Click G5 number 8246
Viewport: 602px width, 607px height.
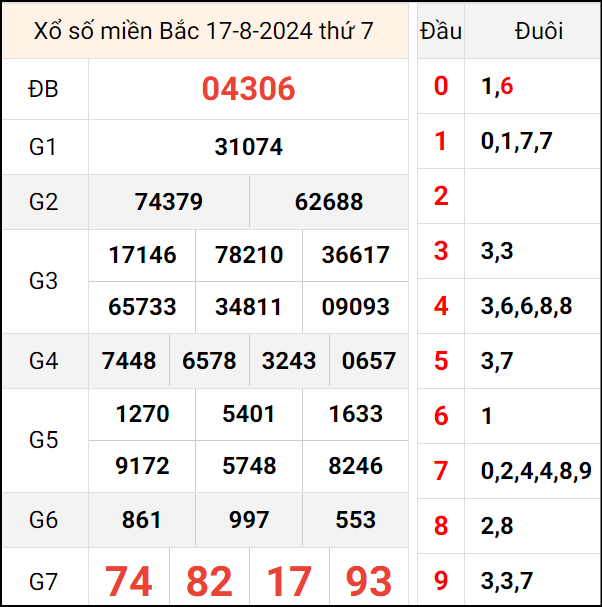coord(355,466)
